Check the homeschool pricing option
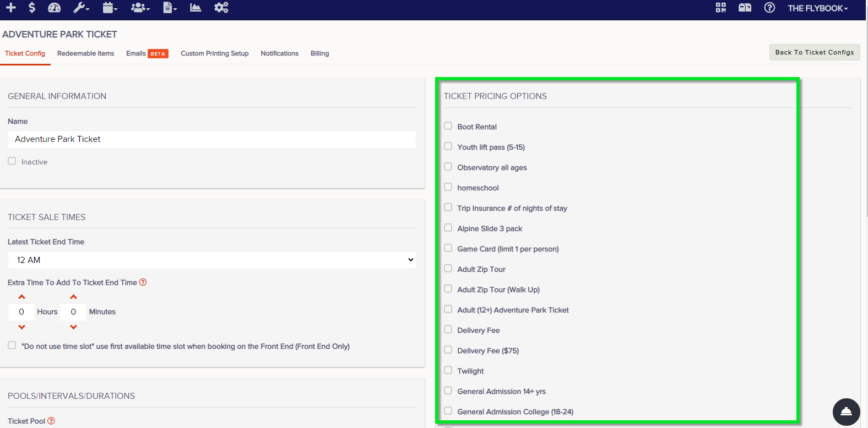The image size is (868, 428). coord(448,187)
